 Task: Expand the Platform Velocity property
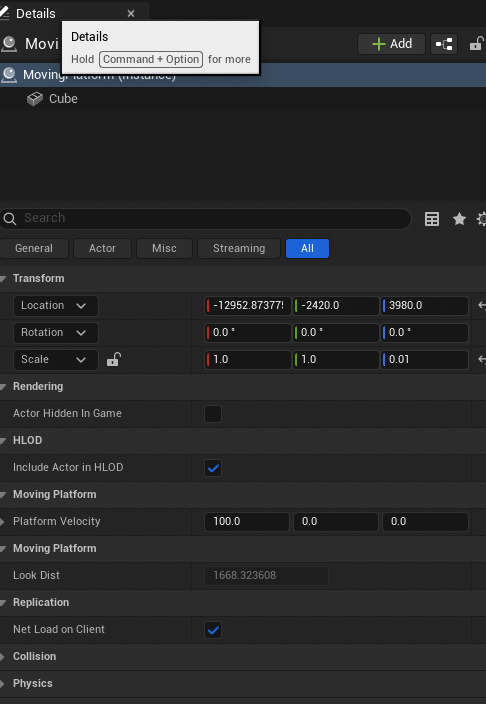coord(3,522)
